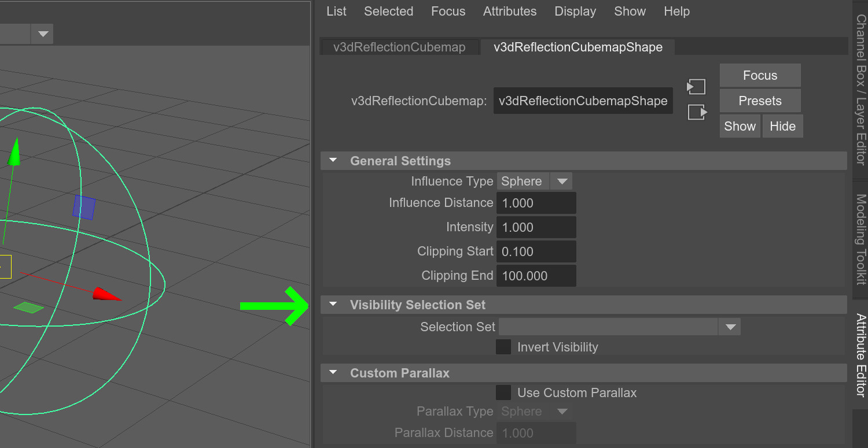Viewport: 868px width, 448px height.
Task: Click the Clipping End value field
Action: (536, 276)
